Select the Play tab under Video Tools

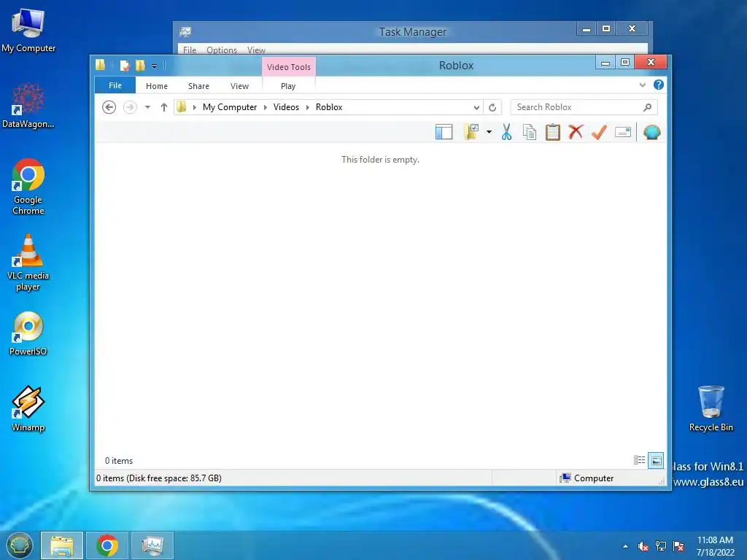[x=288, y=86]
